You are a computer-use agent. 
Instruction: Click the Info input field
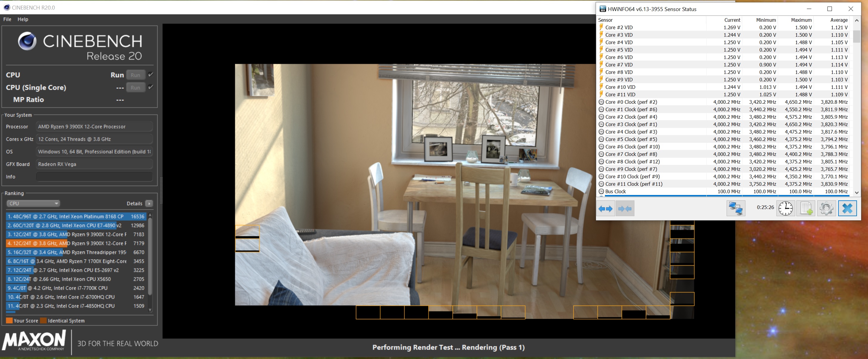click(x=94, y=177)
